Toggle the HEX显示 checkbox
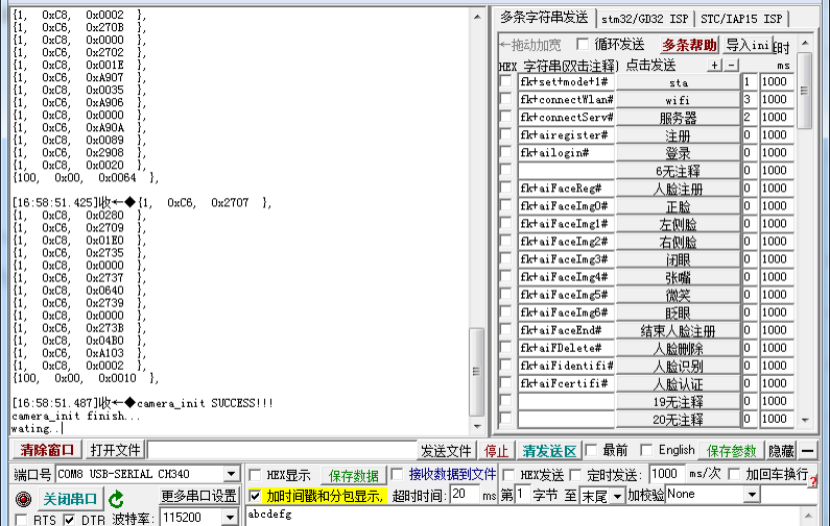 (x=255, y=475)
